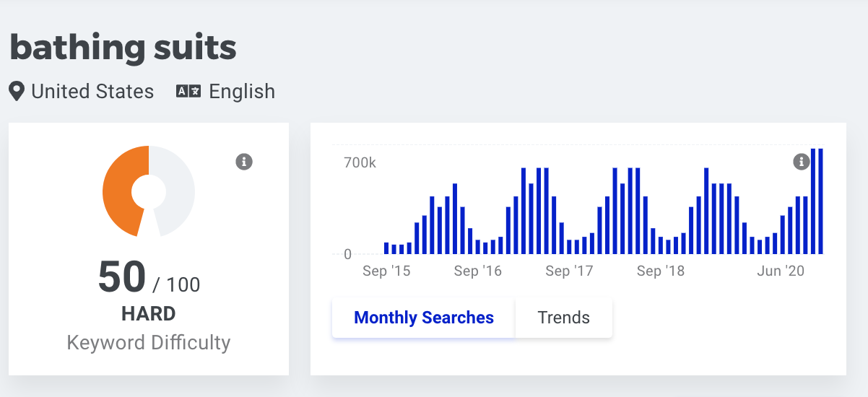Click the Sep '15 axis label
The width and height of the screenshot is (868, 397).
[386, 271]
